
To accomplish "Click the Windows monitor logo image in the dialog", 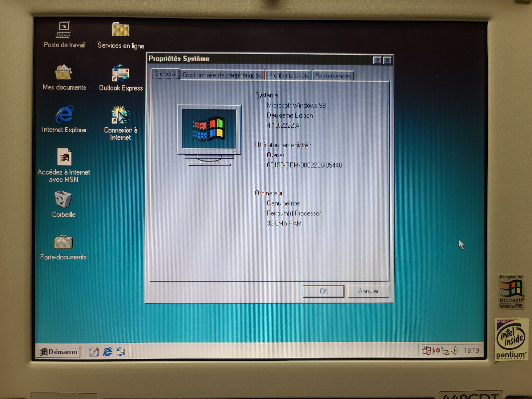I will pos(209,135).
